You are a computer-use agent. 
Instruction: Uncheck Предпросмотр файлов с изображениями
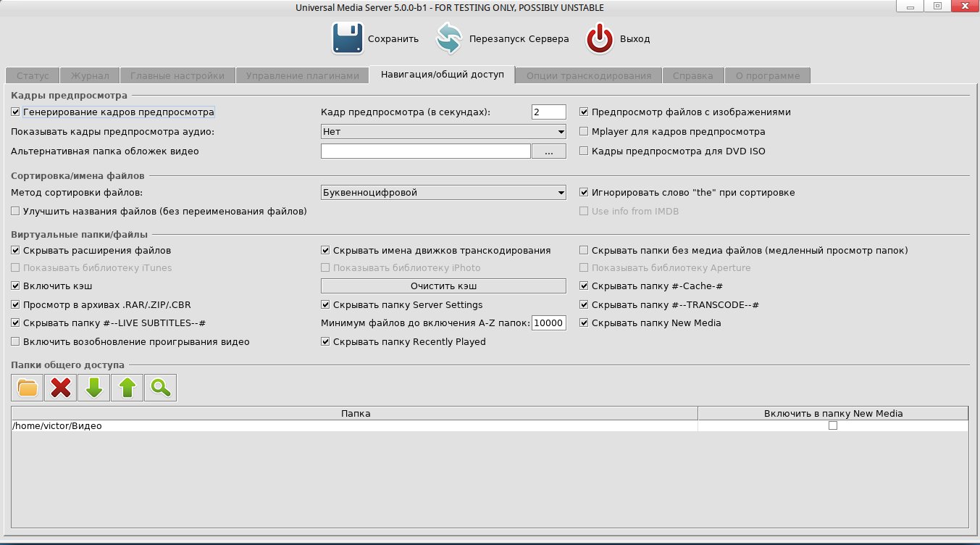point(584,112)
